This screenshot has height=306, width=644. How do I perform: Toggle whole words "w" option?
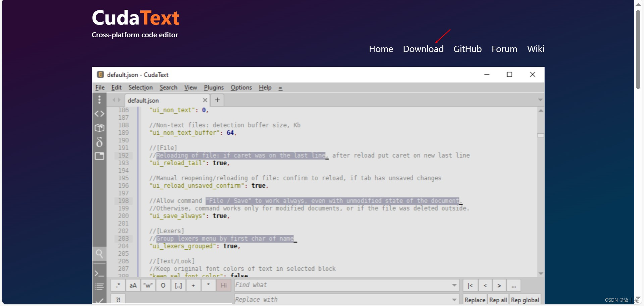[x=148, y=286]
